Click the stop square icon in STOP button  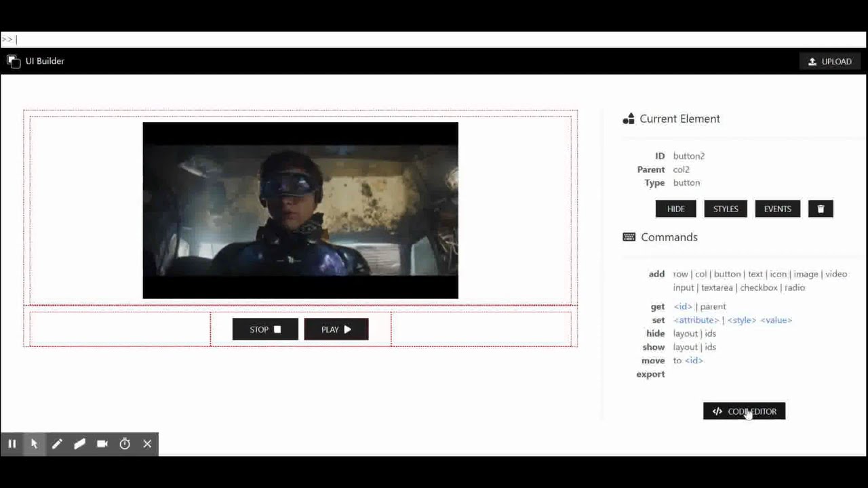[277, 329]
